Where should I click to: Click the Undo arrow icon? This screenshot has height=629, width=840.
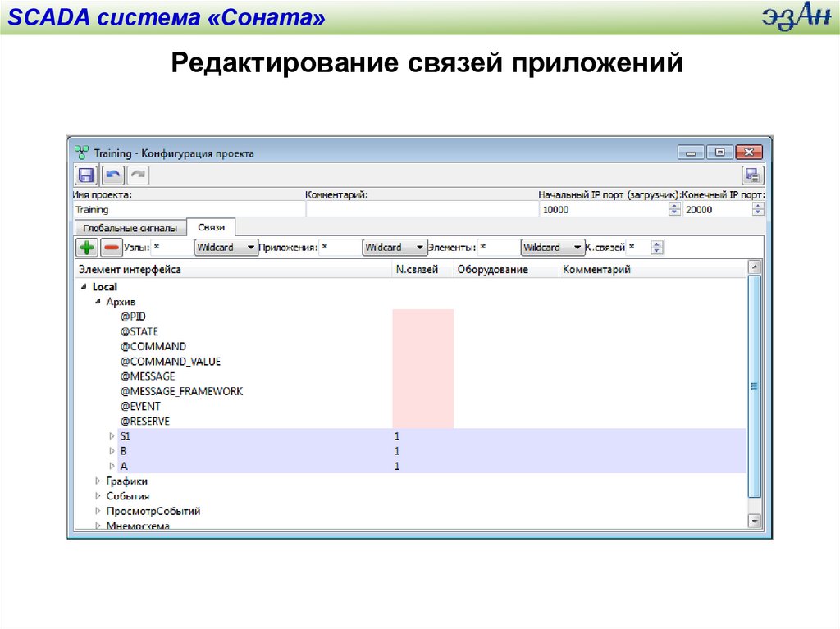(x=113, y=175)
